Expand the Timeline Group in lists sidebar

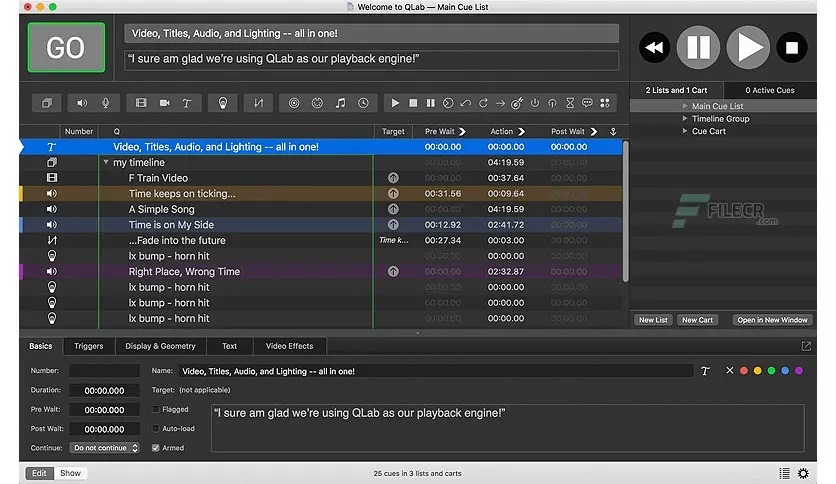[x=685, y=119]
